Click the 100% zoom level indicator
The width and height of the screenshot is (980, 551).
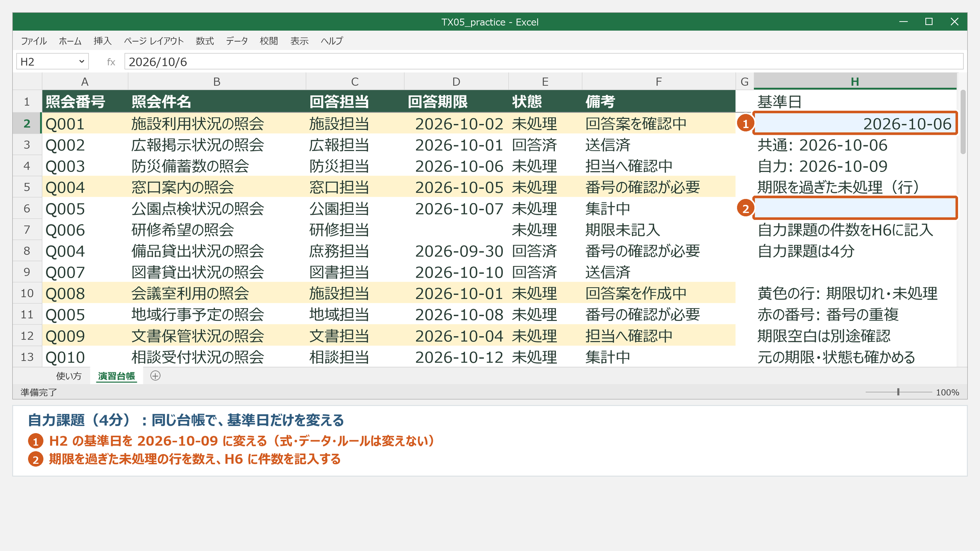(947, 392)
